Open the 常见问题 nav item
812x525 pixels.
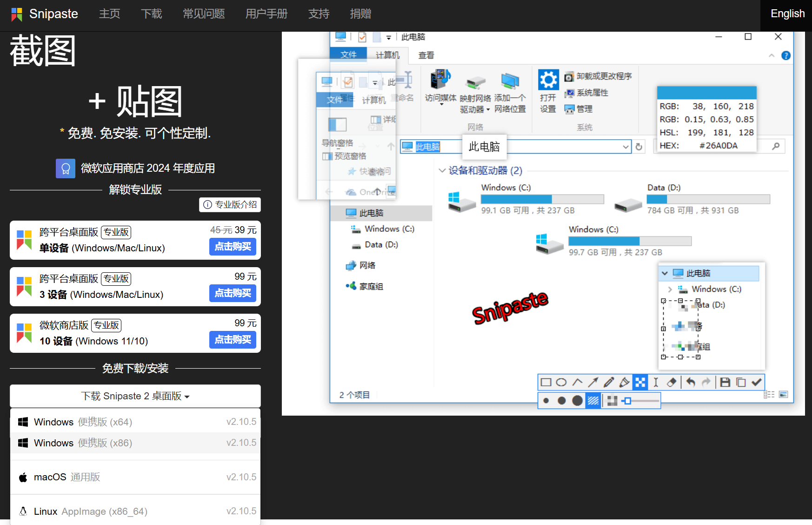(204, 14)
